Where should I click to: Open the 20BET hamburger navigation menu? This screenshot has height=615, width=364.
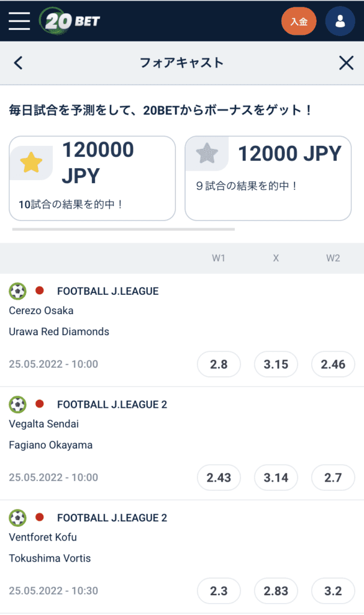19,21
